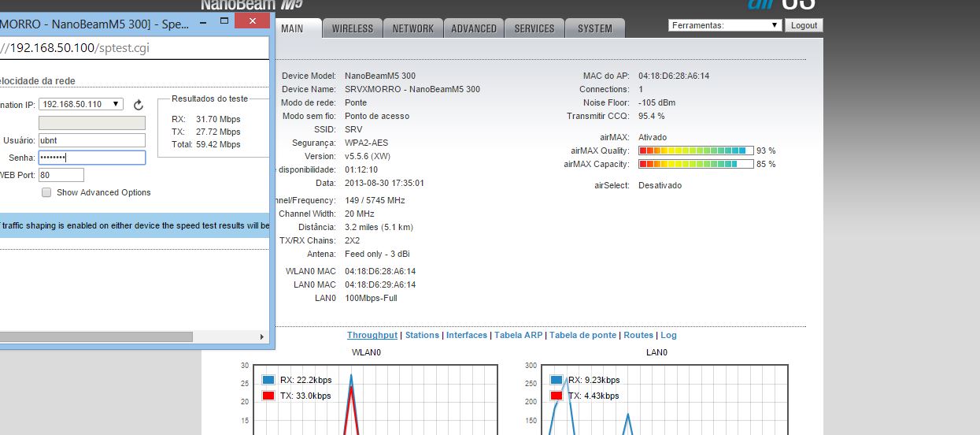The height and width of the screenshot is (435, 980).
Task: Click the Distância value 3.2 miles (5.1 km)
Action: (x=379, y=227)
